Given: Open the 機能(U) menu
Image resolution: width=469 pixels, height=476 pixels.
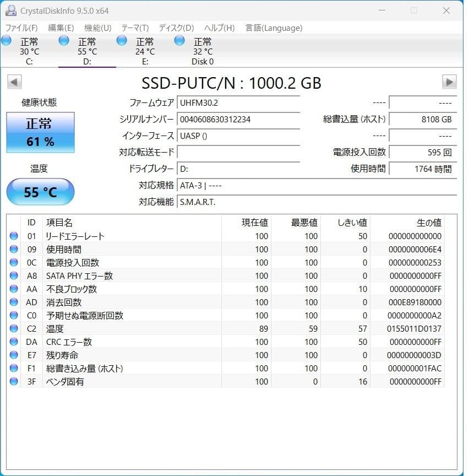Looking at the screenshot, I should click(x=97, y=28).
